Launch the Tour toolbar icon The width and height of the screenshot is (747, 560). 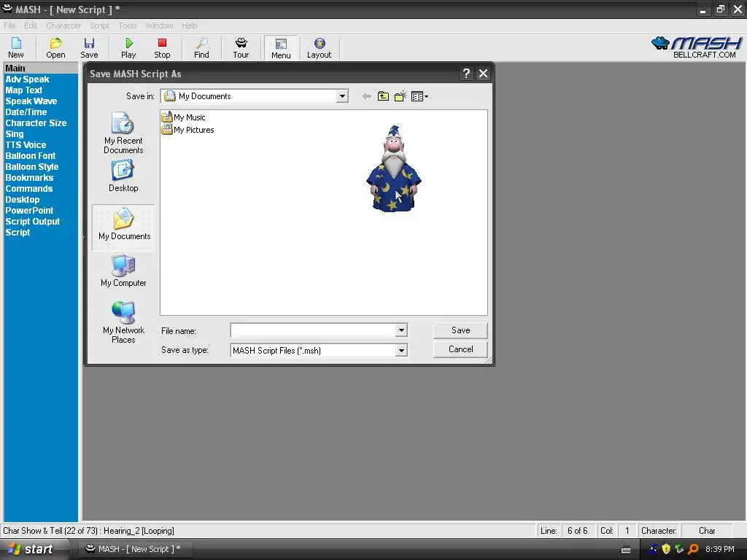(x=241, y=47)
